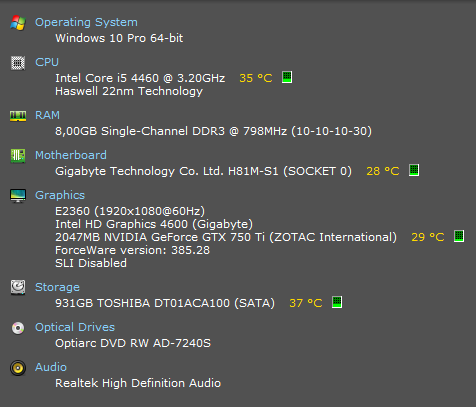Click the green temperature indicator beside CPU 35 °C
The image size is (476, 407).
coord(287,77)
